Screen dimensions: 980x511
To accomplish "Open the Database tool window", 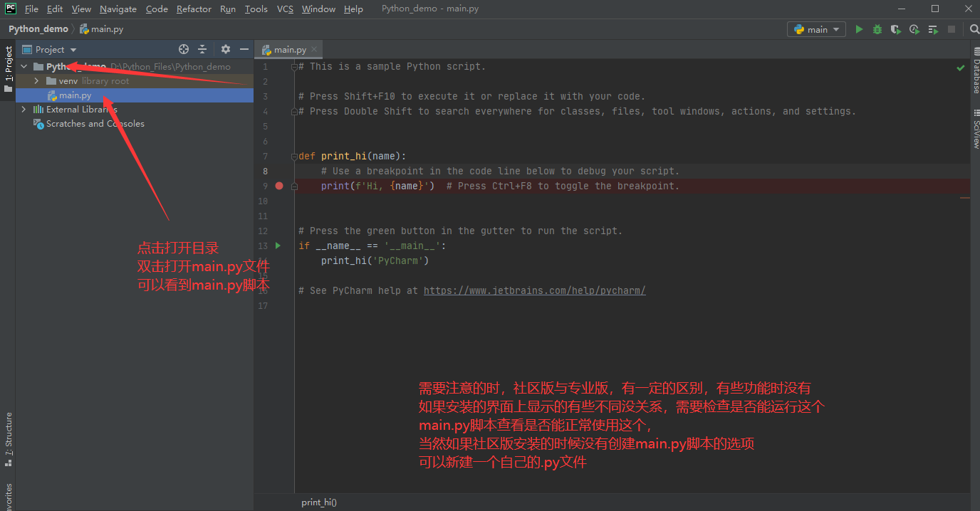I will [975, 70].
